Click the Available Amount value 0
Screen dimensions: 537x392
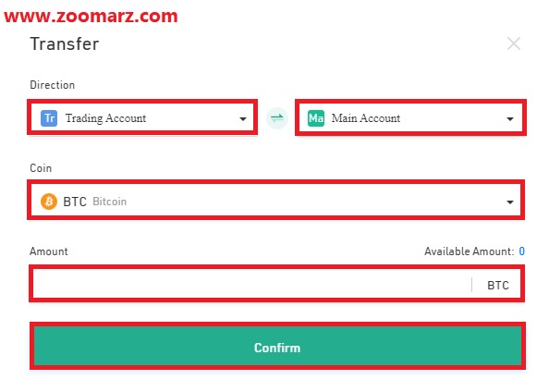click(521, 251)
